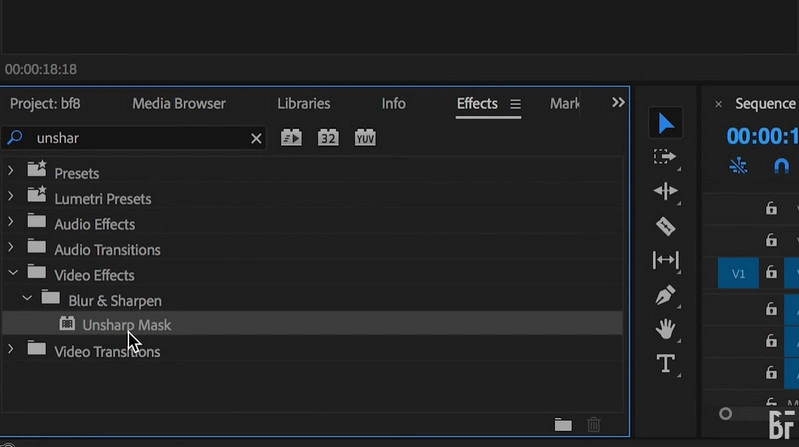Image resolution: width=799 pixels, height=447 pixels.
Task: Collapse the Video Effects folder
Action: pyautogui.click(x=11, y=274)
